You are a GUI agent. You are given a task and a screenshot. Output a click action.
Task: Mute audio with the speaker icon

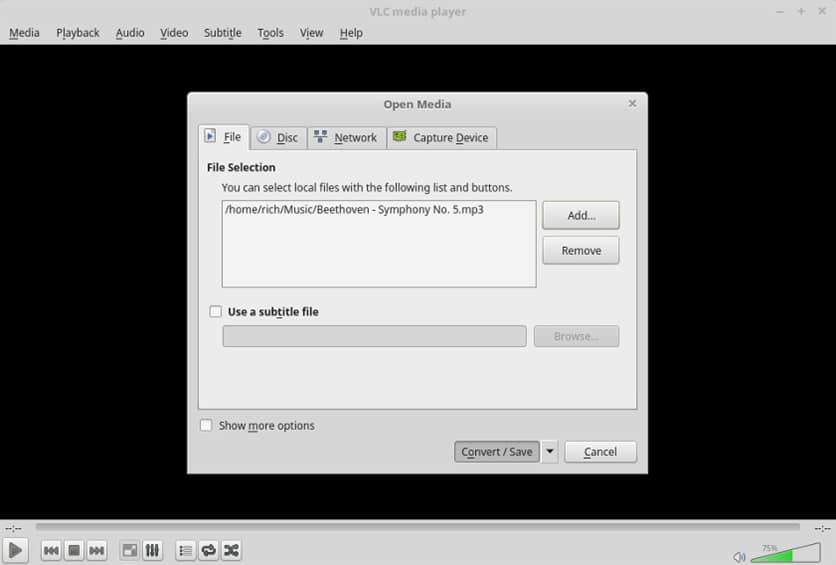click(738, 557)
